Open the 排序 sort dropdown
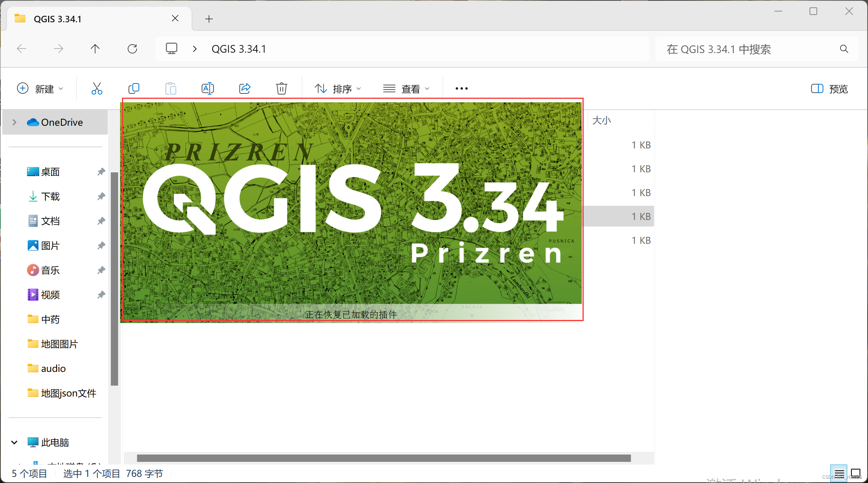 tap(338, 89)
